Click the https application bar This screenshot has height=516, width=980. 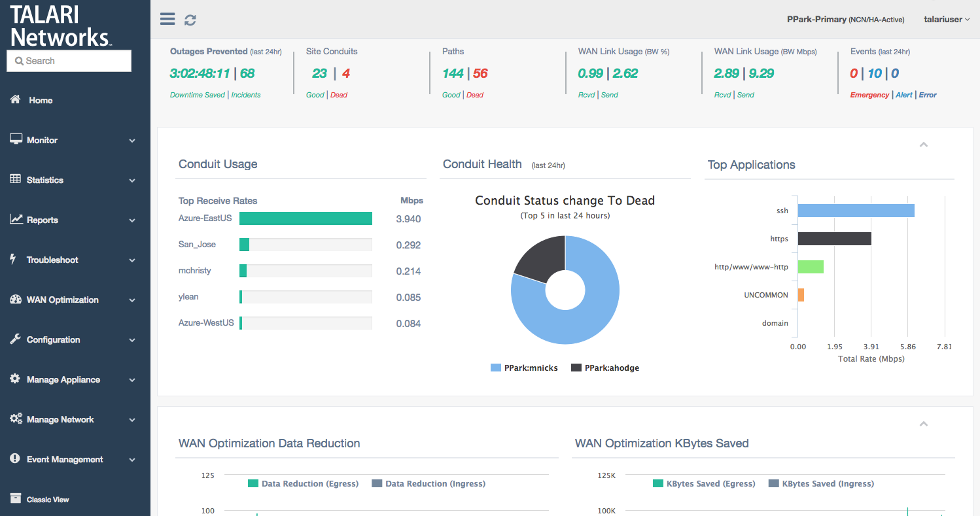[834, 239]
